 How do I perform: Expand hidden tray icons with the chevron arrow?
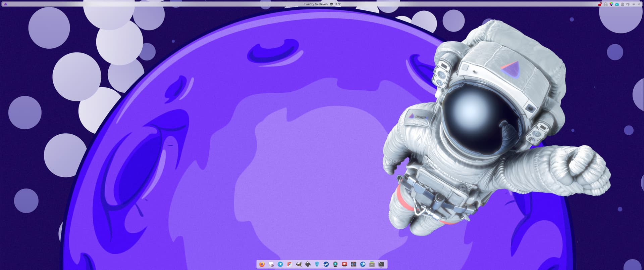(x=639, y=4)
